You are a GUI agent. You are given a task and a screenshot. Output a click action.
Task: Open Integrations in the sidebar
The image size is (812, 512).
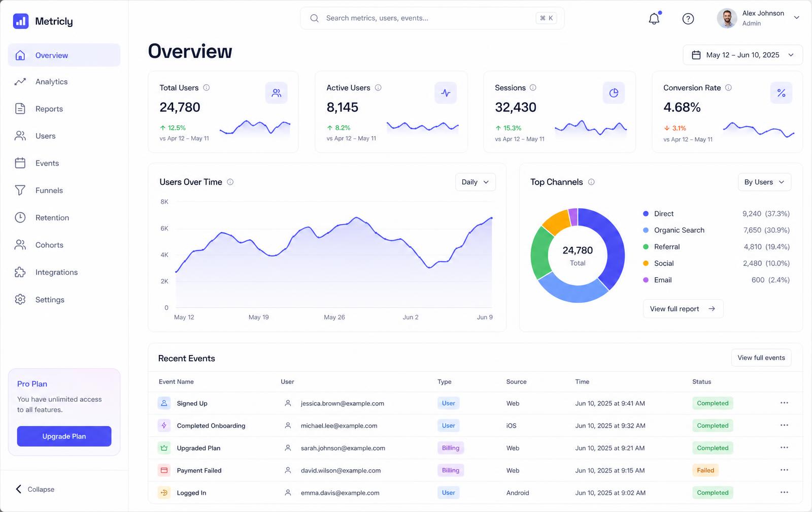tap(64, 272)
